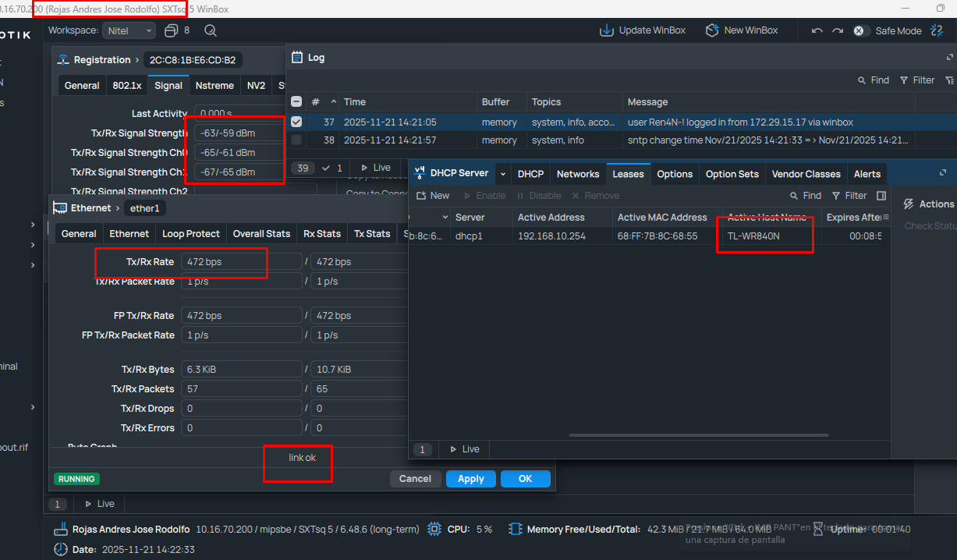Toggle the Safe Mode switch
The width and height of the screenshot is (957, 560).
pos(860,31)
